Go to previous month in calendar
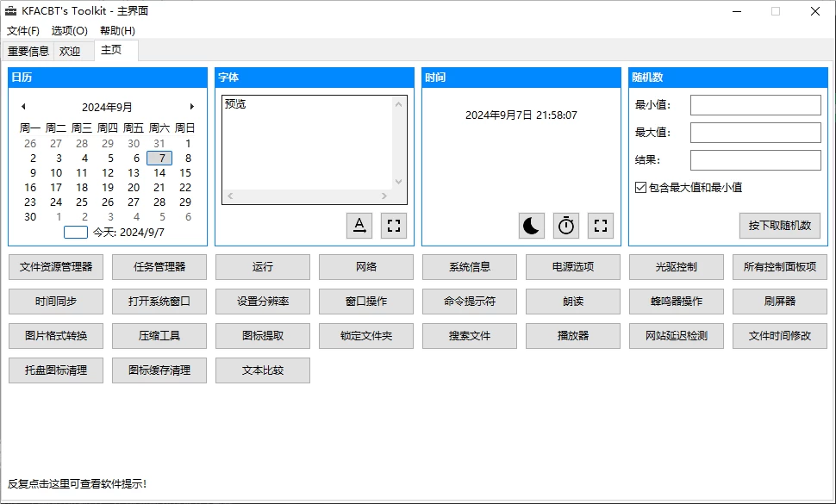836x504 pixels. [23, 107]
